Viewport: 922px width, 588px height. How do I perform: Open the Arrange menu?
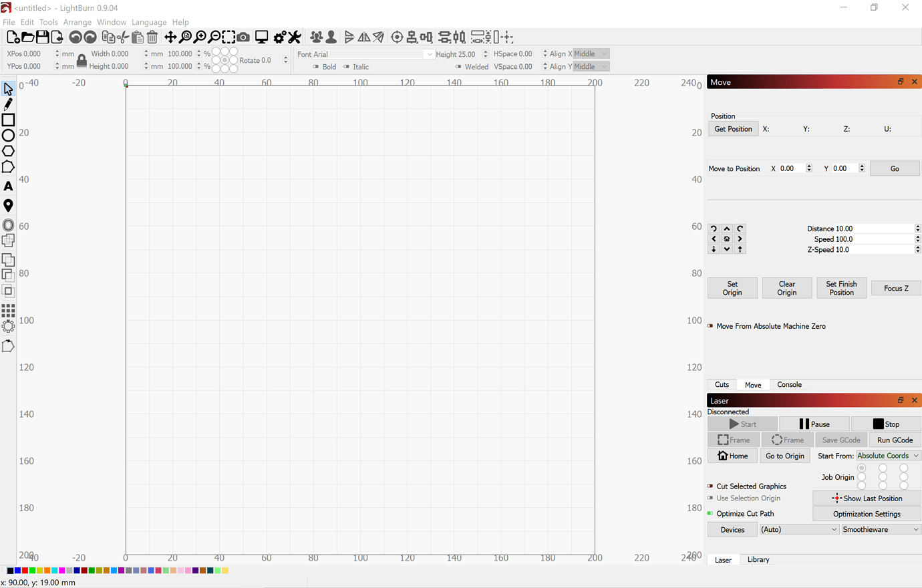pyautogui.click(x=77, y=22)
